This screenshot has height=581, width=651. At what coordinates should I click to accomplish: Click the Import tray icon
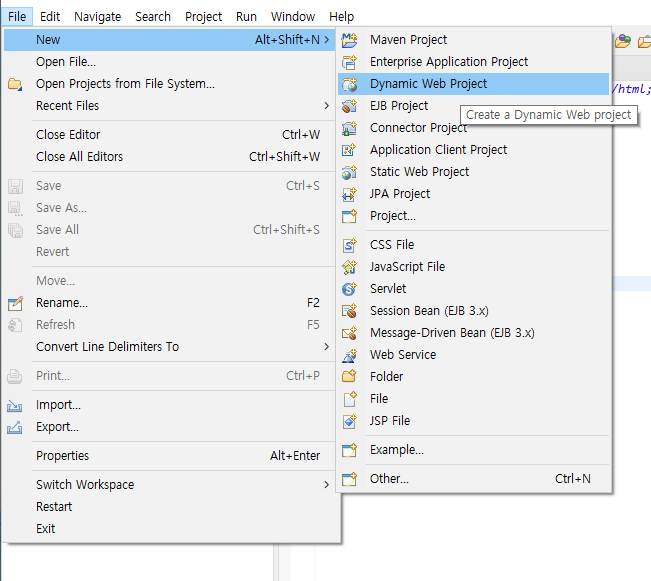coord(15,405)
